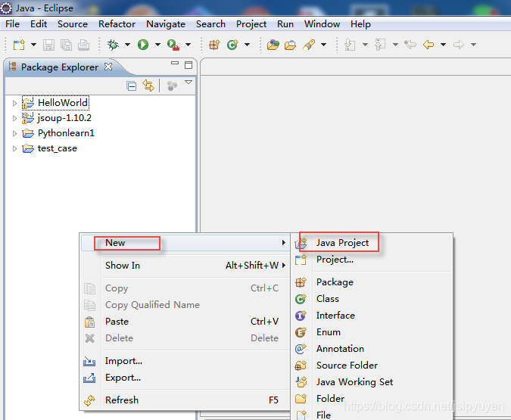Choose Import... from context menu
This screenshot has width=511, height=420.
click(x=185, y=361)
